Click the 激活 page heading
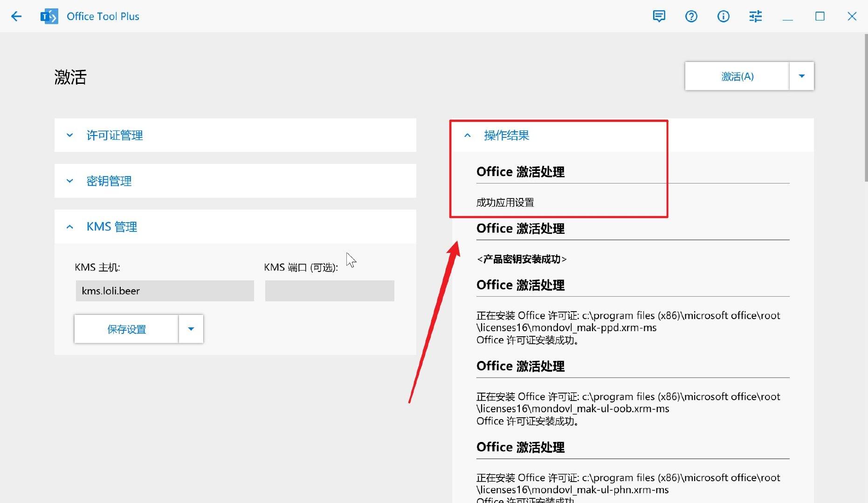The height and width of the screenshot is (503, 868). click(x=70, y=77)
